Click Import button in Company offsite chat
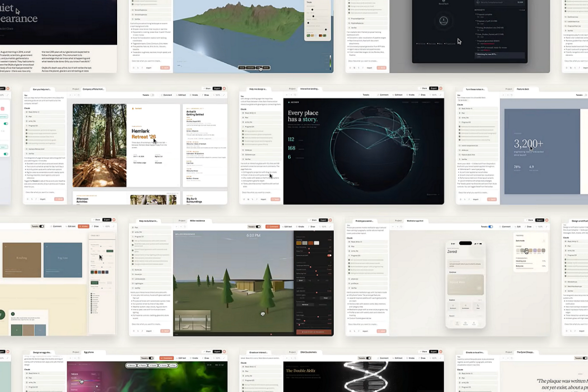The image size is (588, 392). click(43, 199)
